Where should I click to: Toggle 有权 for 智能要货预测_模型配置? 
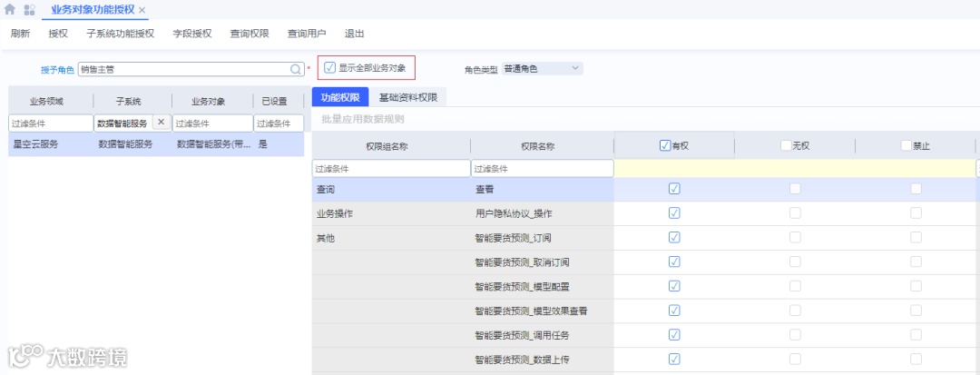673,286
